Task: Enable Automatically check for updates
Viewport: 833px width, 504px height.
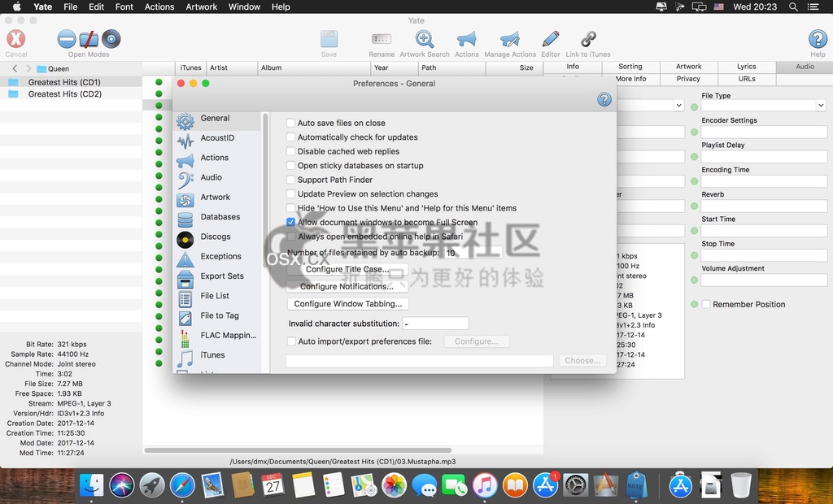Action: click(290, 137)
